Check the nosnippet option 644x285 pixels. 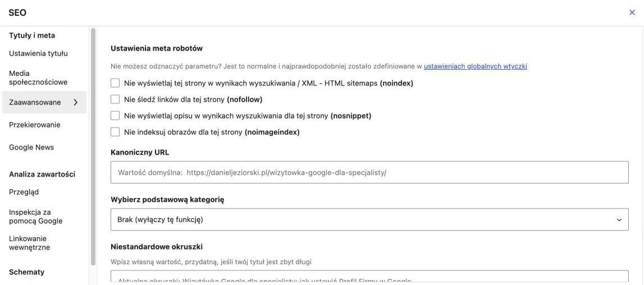click(115, 116)
